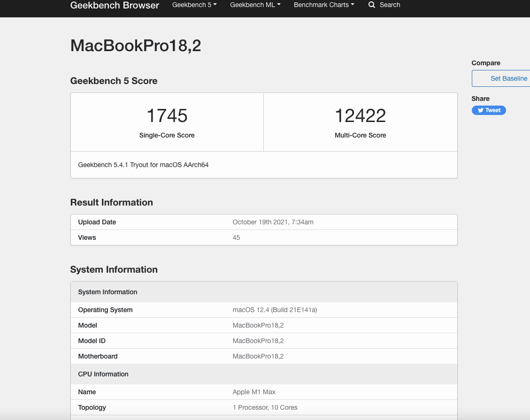Image resolution: width=530 pixels, height=420 pixels.
Task: Open the Benchmark Charts dropdown
Action: tap(324, 5)
